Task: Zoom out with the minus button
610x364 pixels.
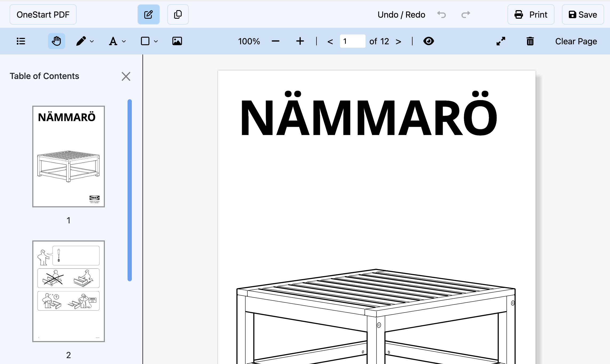Action: (275, 41)
